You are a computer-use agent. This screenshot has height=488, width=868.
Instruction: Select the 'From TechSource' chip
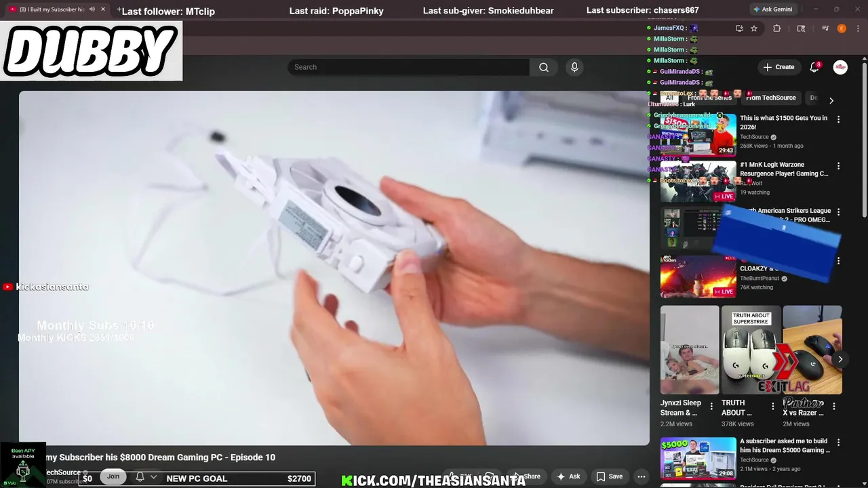771,98
